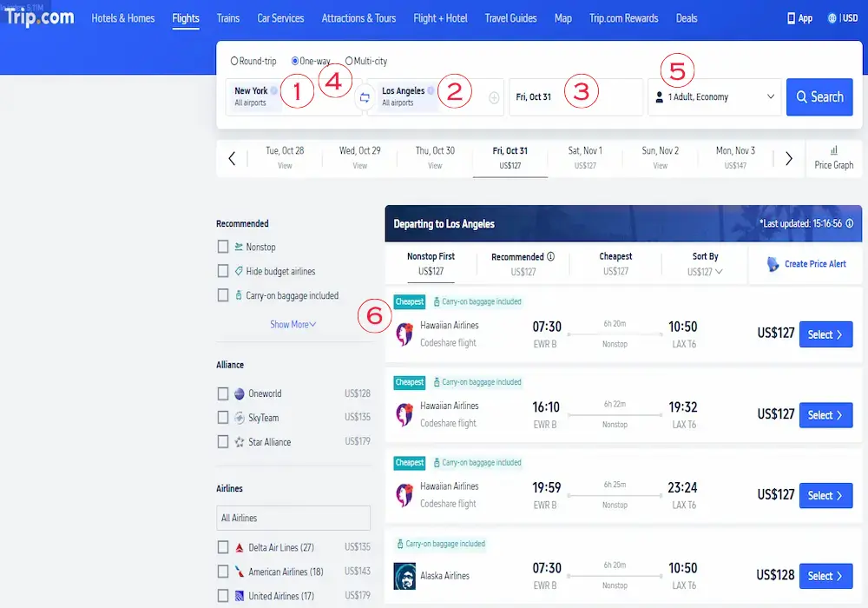Select the Alaska Airlines US$128 flight

(x=825, y=576)
